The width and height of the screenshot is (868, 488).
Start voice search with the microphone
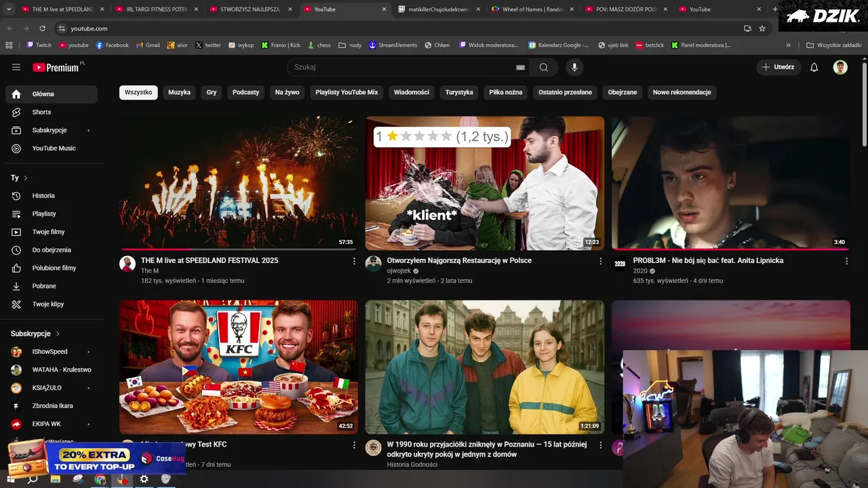(574, 67)
